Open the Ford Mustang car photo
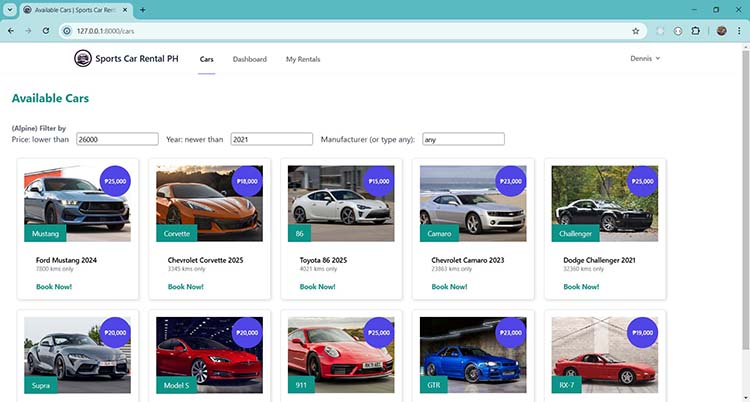The image size is (750, 402). pyautogui.click(x=77, y=203)
